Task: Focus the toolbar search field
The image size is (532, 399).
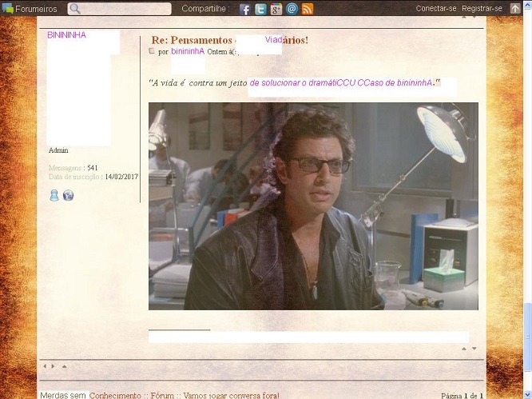Action: [120, 9]
